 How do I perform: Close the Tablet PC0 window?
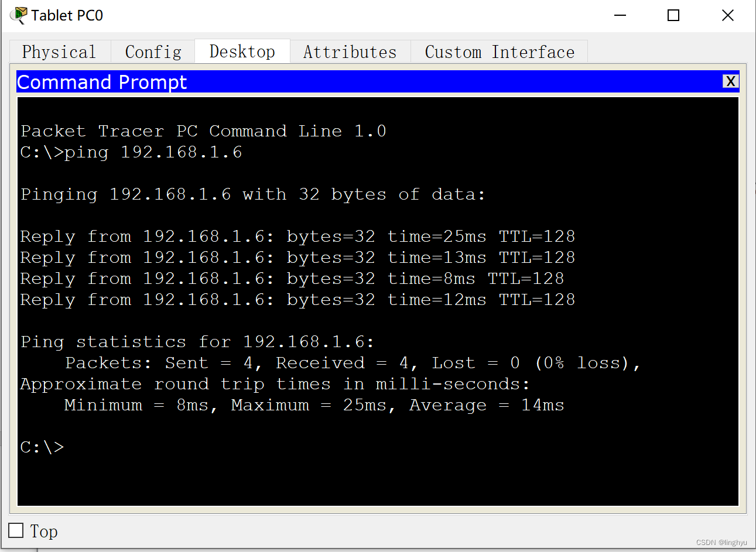(728, 15)
